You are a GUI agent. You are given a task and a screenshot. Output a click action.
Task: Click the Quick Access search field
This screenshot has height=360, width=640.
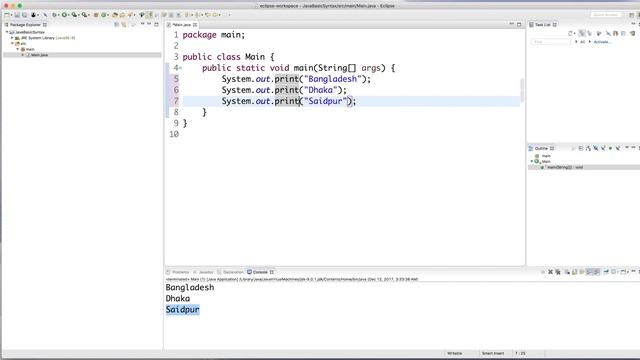pyautogui.click(x=606, y=15)
